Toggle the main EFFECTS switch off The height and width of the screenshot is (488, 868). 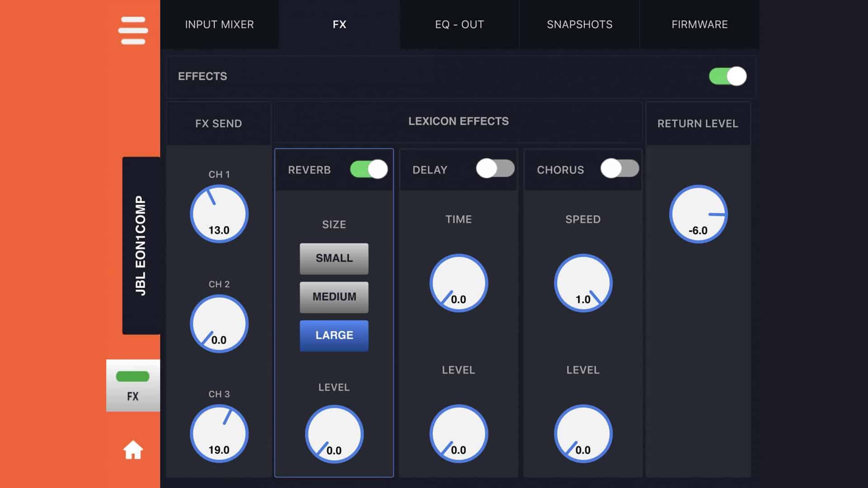point(727,76)
